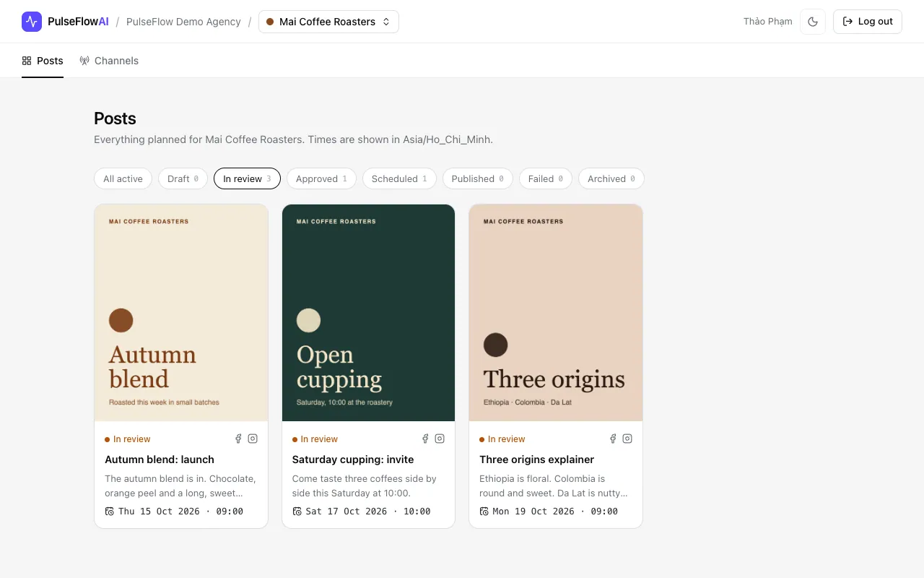
Task: Click the Instagram icon on the Saturday cupping card
Action: (x=440, y=439)
